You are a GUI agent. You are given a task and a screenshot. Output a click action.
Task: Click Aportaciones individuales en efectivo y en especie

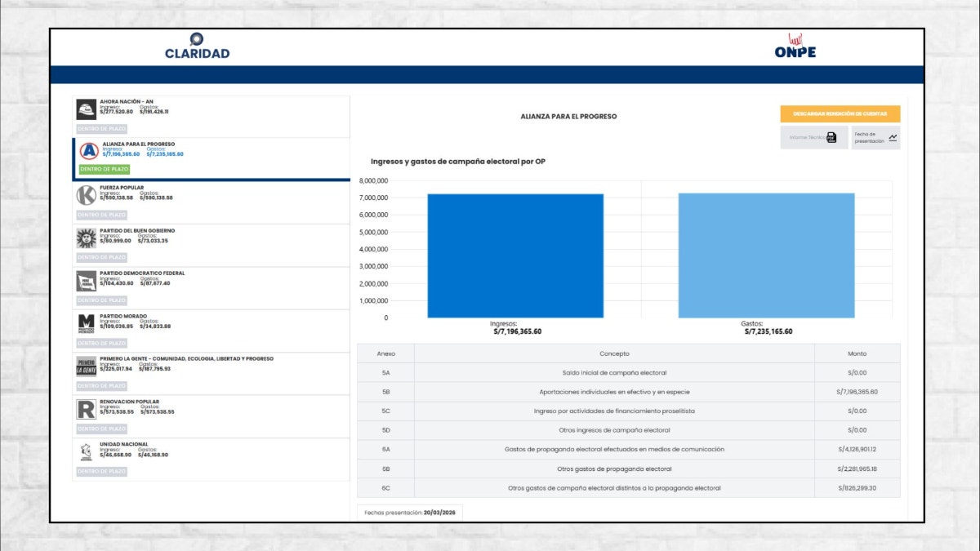coord(614,392)
